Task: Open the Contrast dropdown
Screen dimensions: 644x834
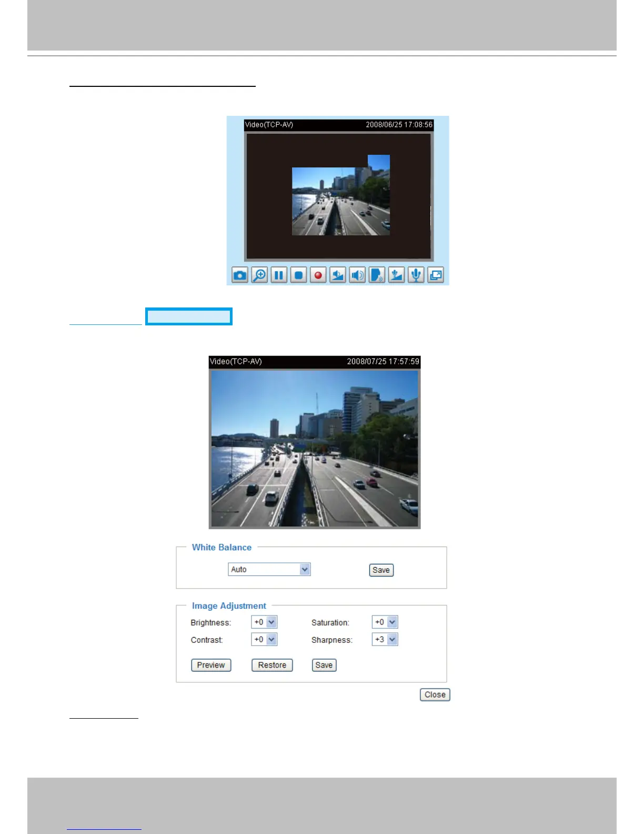Action: [x=264, y=639]
